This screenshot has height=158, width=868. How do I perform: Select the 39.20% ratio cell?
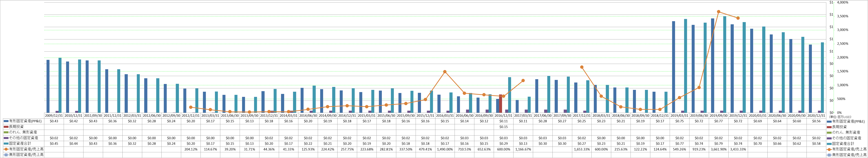point(230,149)
